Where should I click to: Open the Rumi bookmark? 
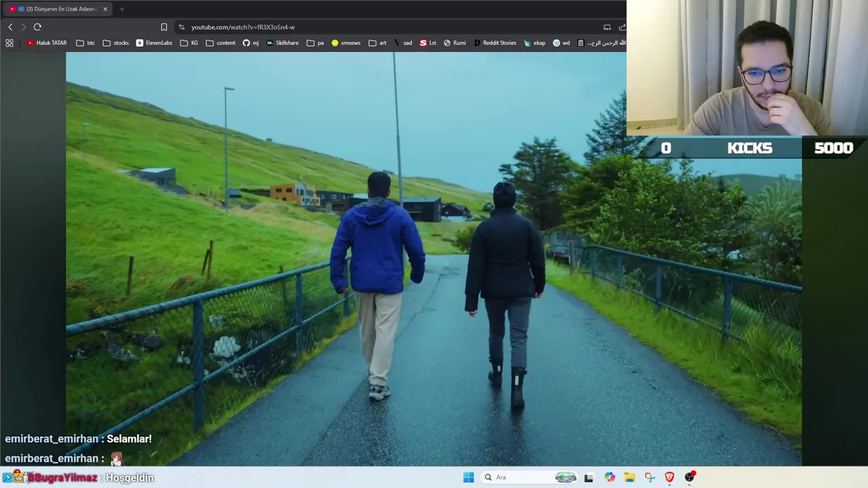[x=454, y=43]
